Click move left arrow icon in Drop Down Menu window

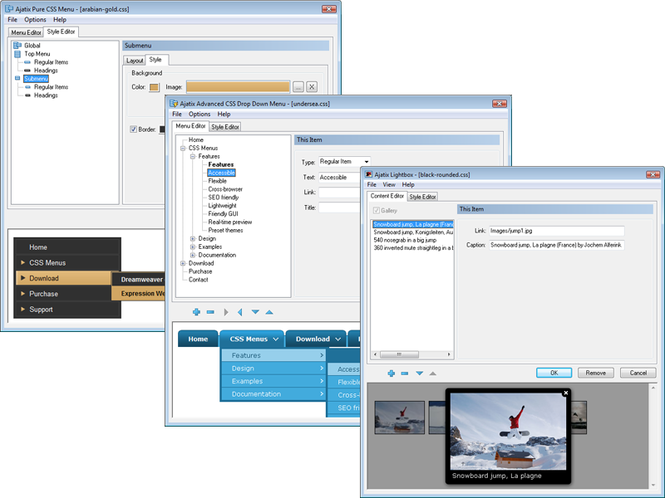pos(240,312)
